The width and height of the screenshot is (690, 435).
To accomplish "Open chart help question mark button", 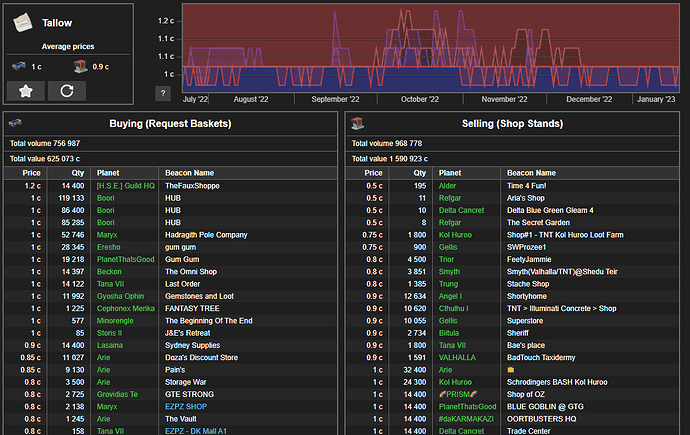I will coord(163,93).
